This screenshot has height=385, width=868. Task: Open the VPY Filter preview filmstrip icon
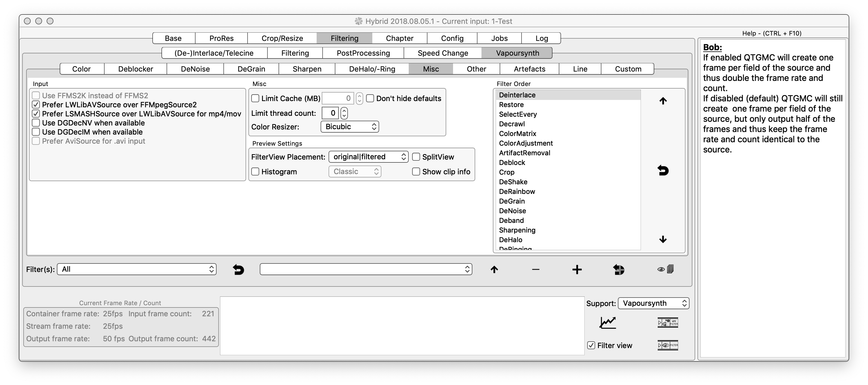668,323
